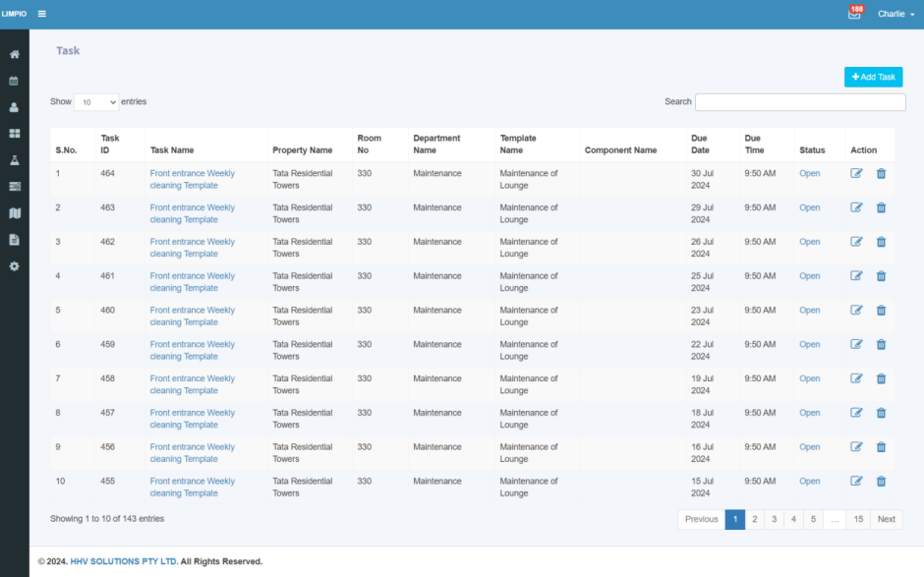Open the map icon in sidebar

click(x=15, y=213)
